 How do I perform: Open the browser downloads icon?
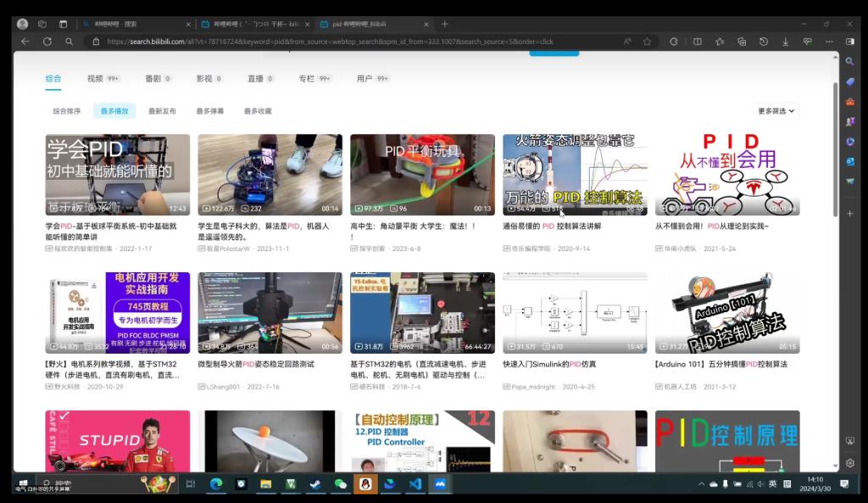[x=786, y=41]
